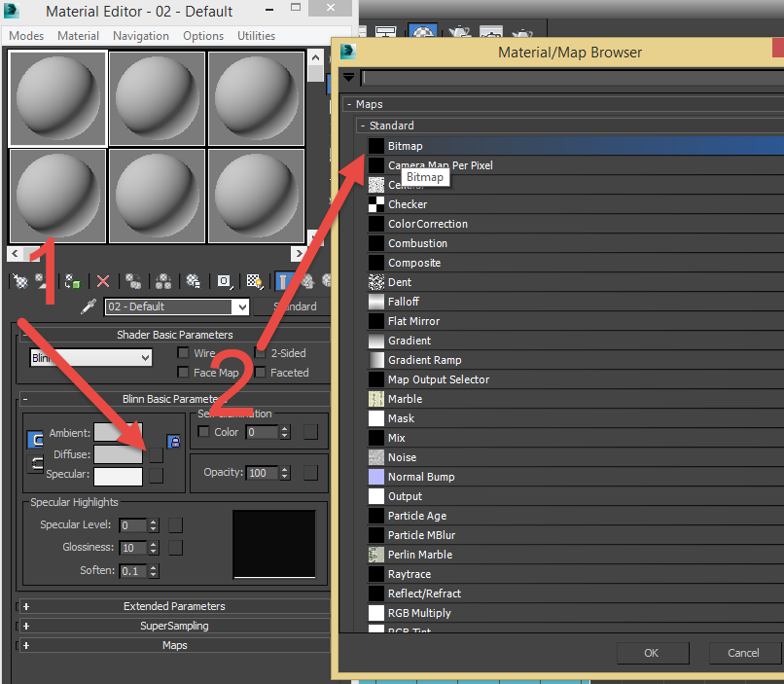The image size is (784, 684).
Task: Select Gradient Ramp in the list
Action: pyautogui.click(x=575, y=360)
